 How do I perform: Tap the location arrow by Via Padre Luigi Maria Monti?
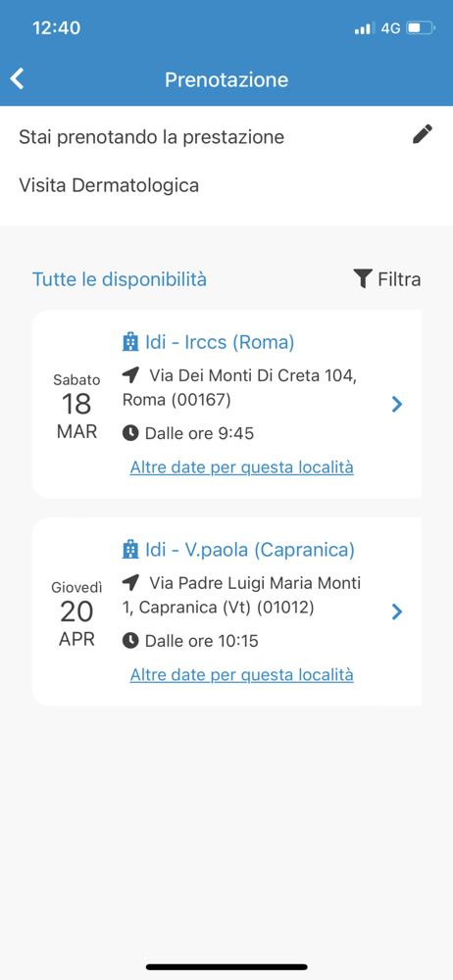130,583
